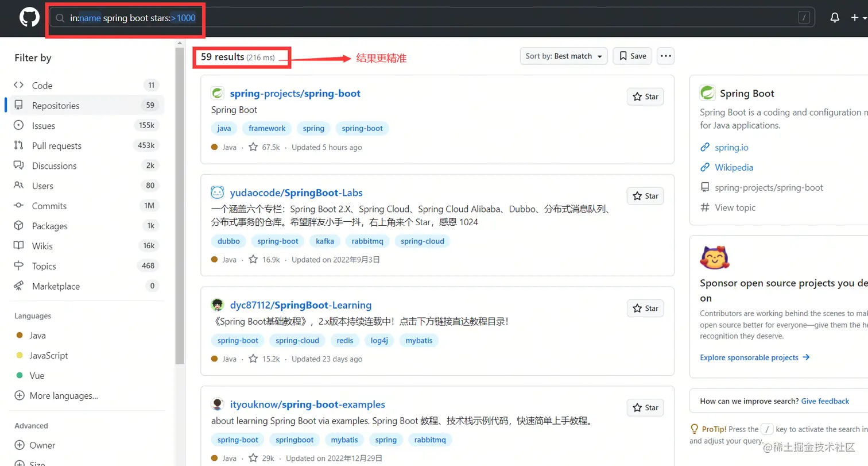Click the java topic tag
Image resolution: width=868 pixels, height=466 pixels.
[224, 129]
